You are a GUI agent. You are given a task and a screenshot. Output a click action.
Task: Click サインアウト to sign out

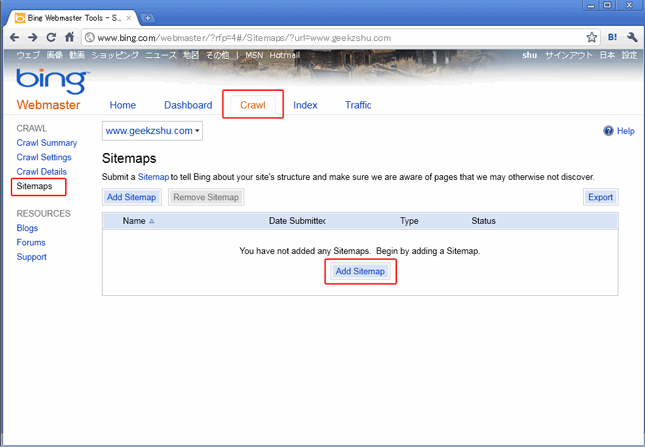click(569, 55)
